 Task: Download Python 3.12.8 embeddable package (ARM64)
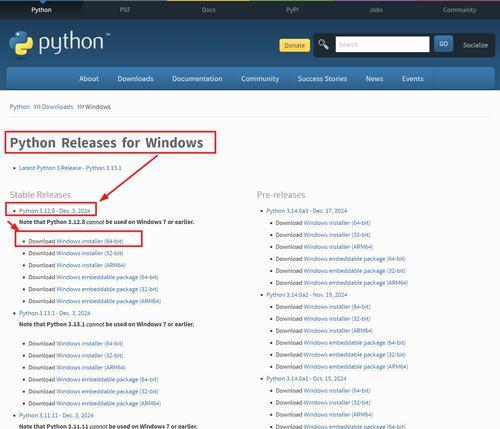(x=109, y=301)
